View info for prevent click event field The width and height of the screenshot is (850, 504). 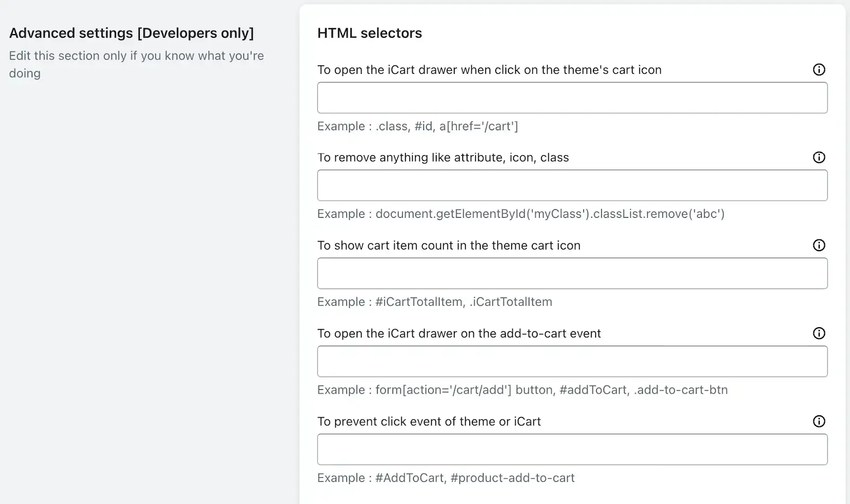click(x=819, y=422)
